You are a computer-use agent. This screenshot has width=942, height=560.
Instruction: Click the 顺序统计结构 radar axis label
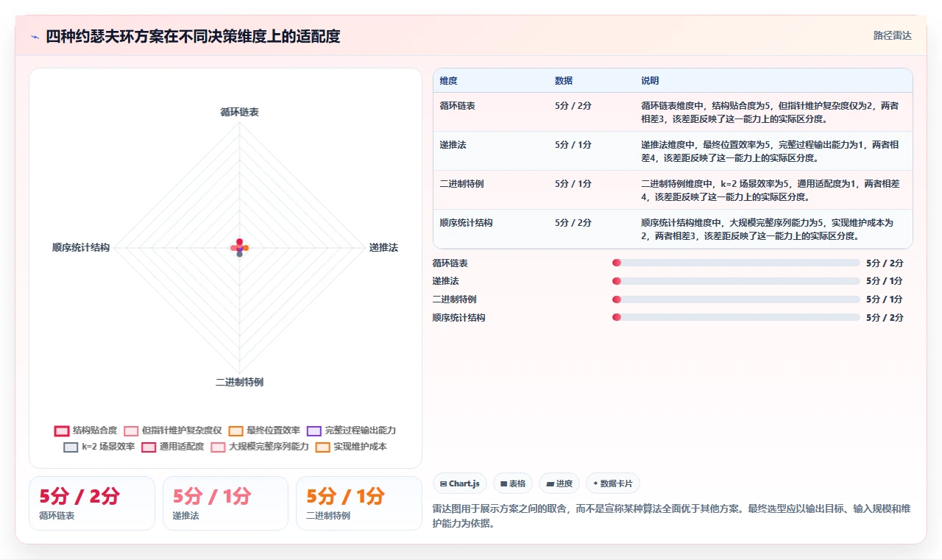(81, 247)
